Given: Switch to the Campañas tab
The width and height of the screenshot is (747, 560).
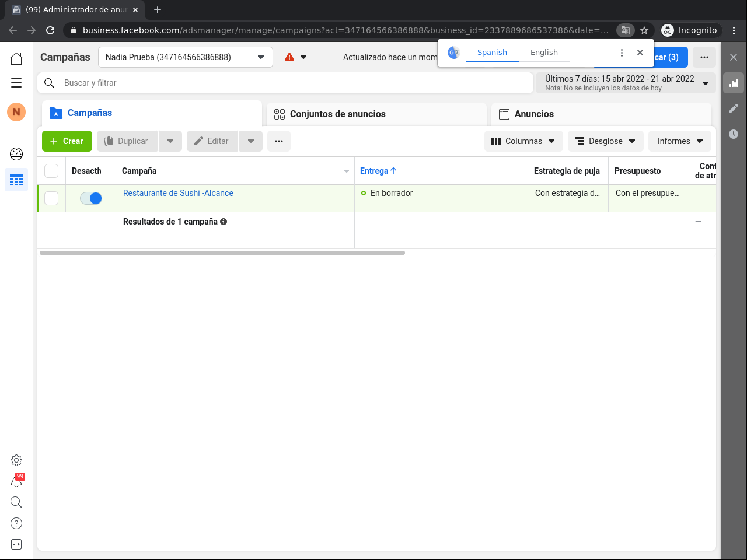Looking at the screenshot, I should pyautogui.click(x=152, y=113).
